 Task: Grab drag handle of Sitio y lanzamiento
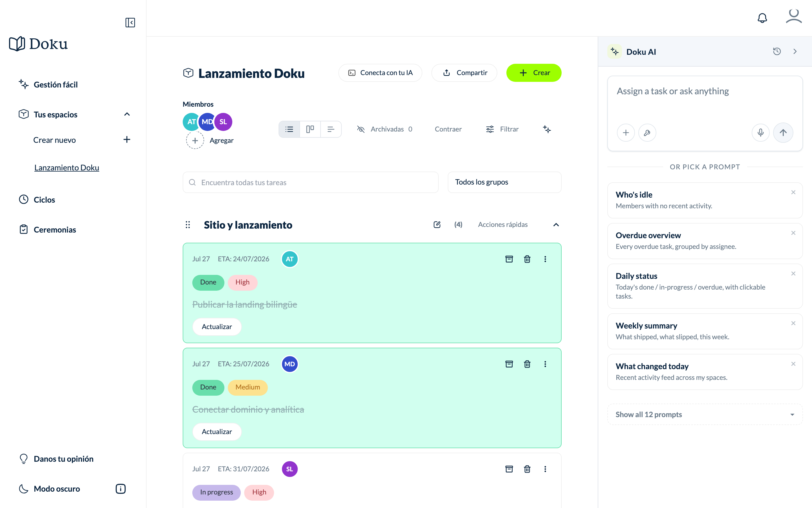pyautogui.click(x=187, y=224)
